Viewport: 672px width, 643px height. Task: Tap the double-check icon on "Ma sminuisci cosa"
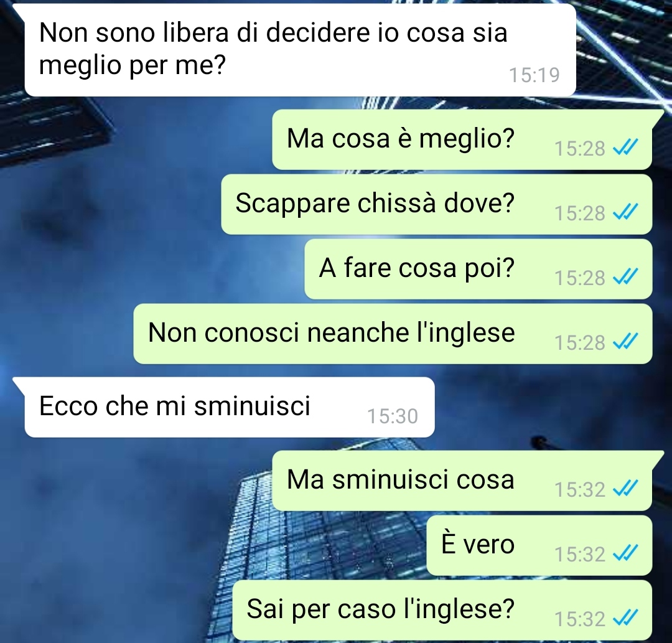point(626,489)
